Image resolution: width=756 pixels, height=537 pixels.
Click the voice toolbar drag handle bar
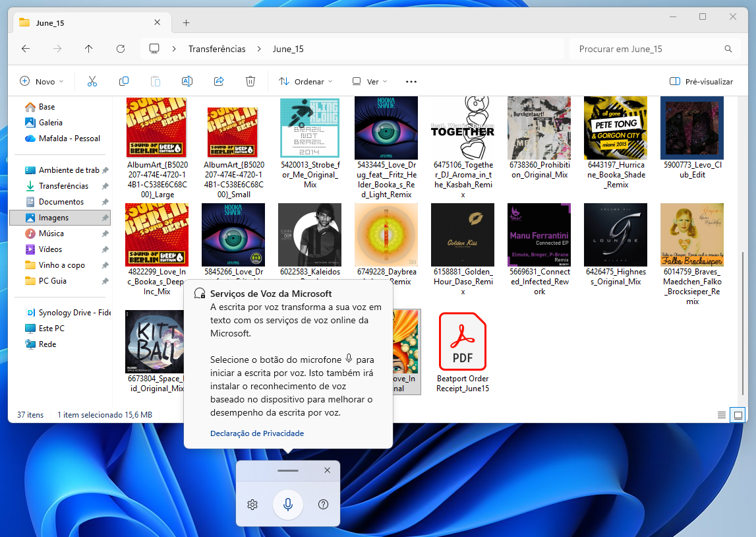(x=288, y=470)
